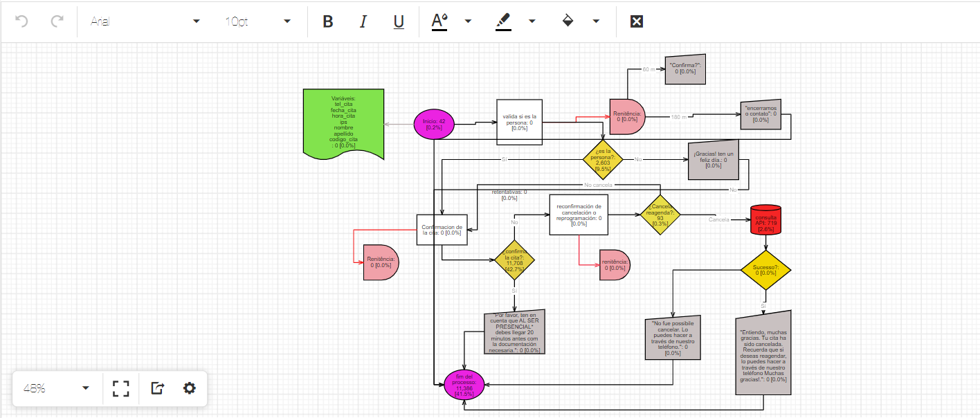The image size is (980, 418).
Task: Toggle italic formatting
Action: pos(363,21)
